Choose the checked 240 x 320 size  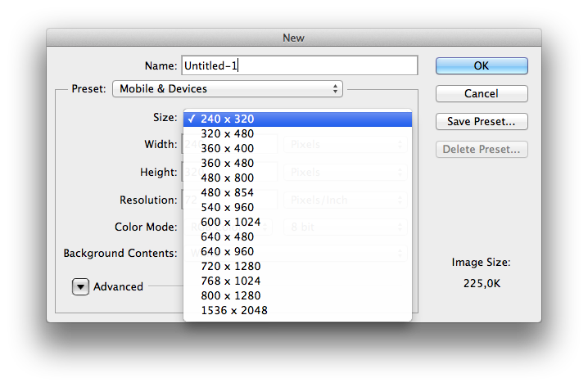(298, 119)
